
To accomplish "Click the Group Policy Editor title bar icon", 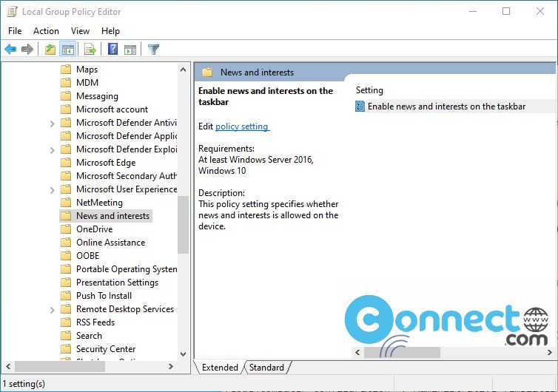I will click(12, 12).
